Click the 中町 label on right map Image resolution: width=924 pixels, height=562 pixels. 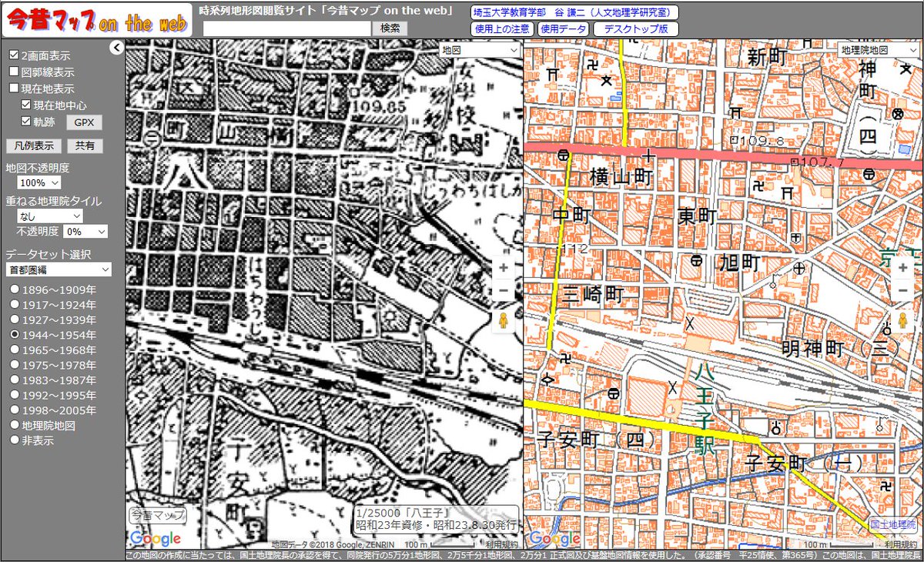(571, 215)
